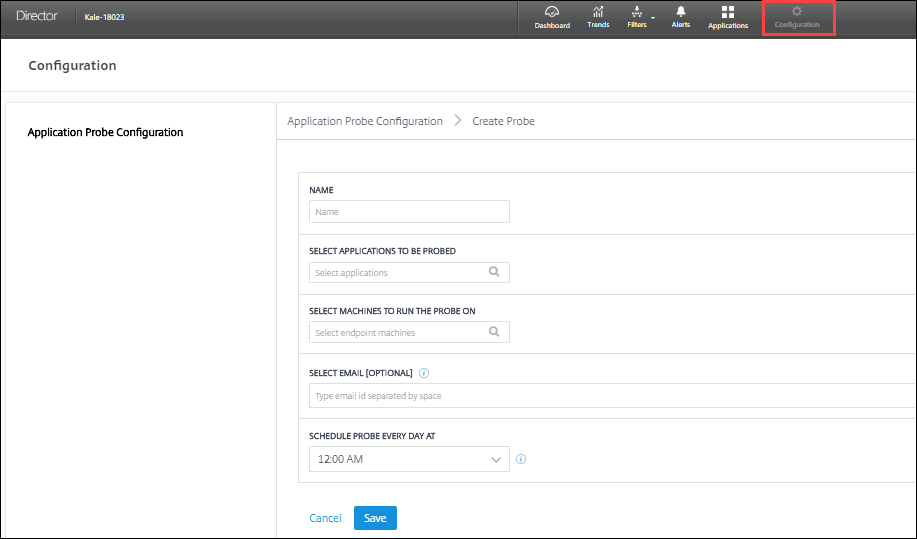The image size is (917, 539).
Task: Open the Applications grid icon
Action: tap(727, 13)
